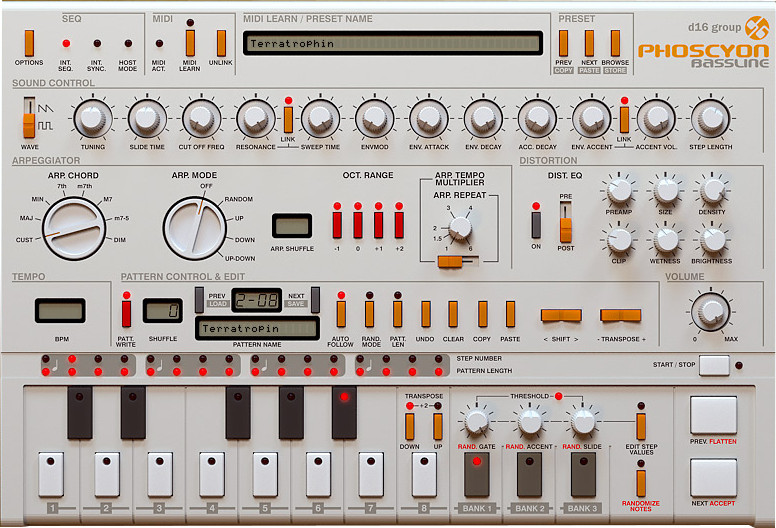The width and height of the screenshot is (776, 528).
Task: Click the SLIDE TIME knob
Action: (147, 118)
